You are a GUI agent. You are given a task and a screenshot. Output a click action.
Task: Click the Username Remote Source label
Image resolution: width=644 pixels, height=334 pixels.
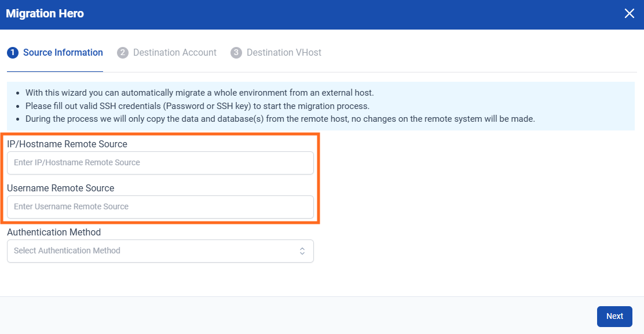pyautogui.click(x=61, y=188)
